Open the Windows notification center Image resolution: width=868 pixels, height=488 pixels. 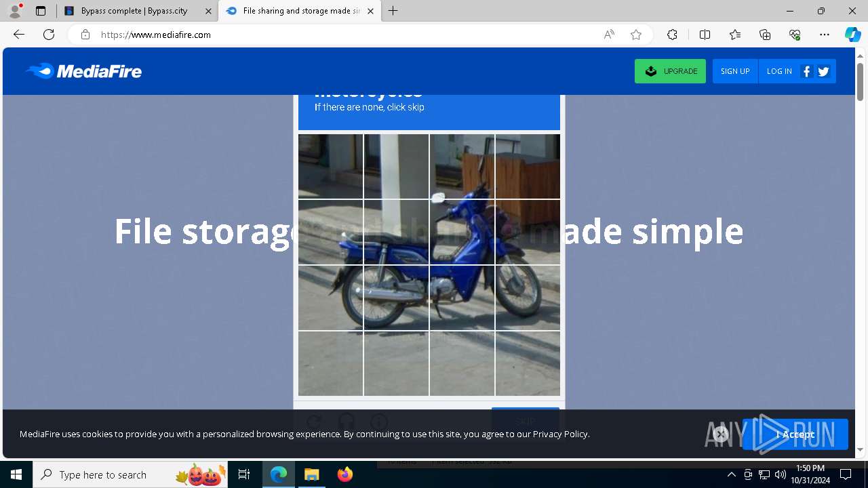846,474
